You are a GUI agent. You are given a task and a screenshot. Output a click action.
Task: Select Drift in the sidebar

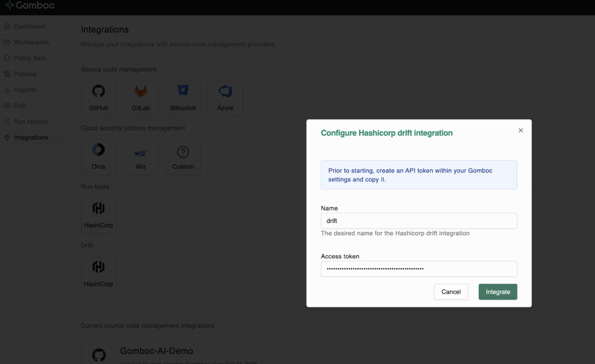(x=20, y=106)
